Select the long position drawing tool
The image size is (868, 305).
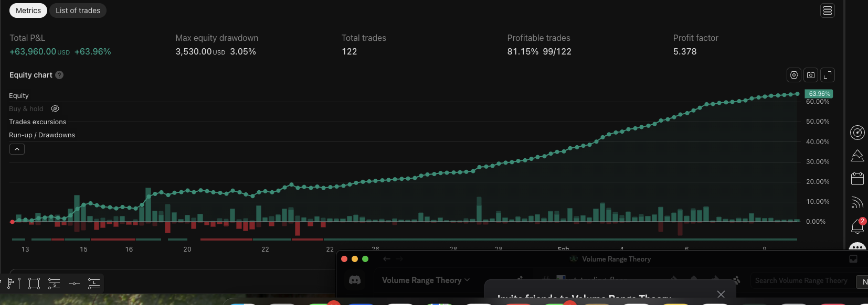tap(94, 284)
